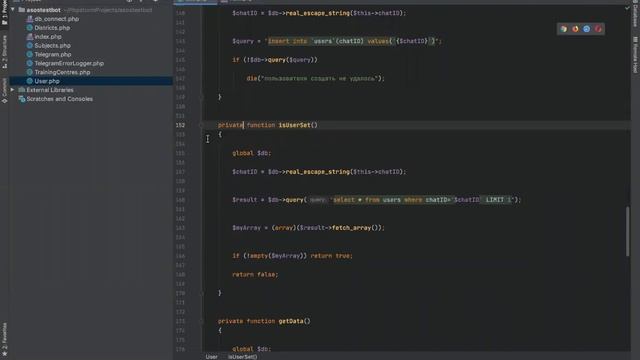Open preview in Chrome browser icon
640x360 pixels.
[x=564, y=29]
